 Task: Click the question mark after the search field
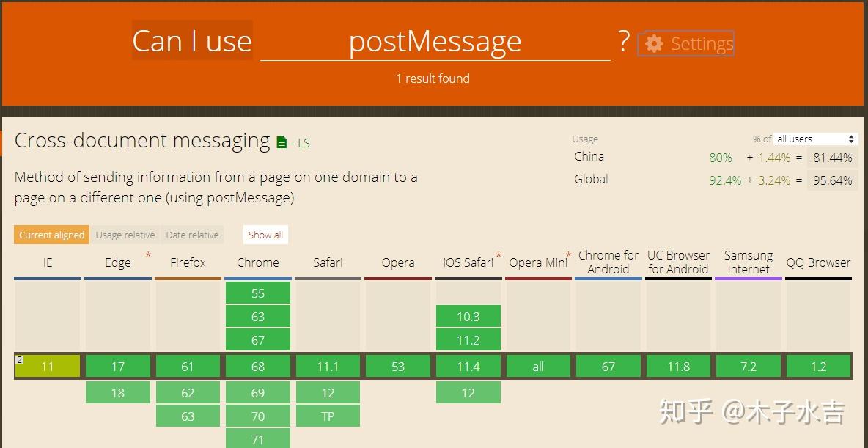(622, 43)
